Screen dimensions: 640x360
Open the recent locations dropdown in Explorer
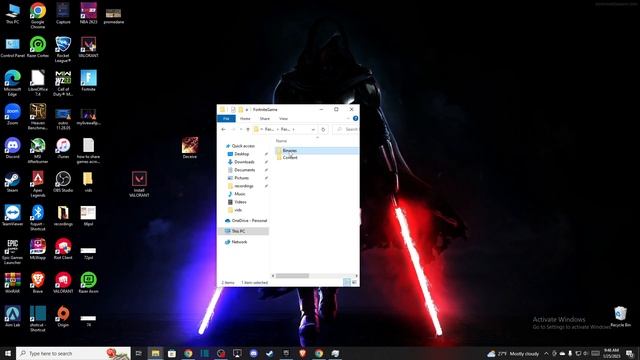[241, 129]
